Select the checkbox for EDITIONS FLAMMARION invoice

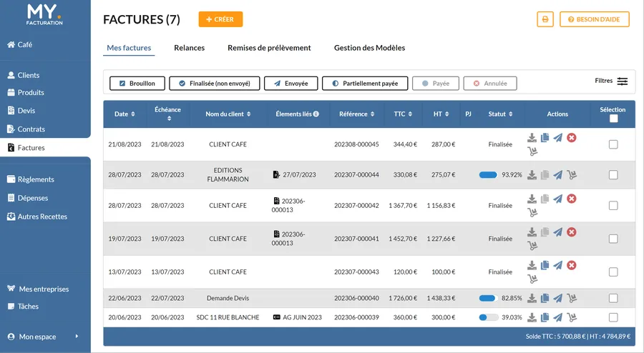click(x=613, y=175)
